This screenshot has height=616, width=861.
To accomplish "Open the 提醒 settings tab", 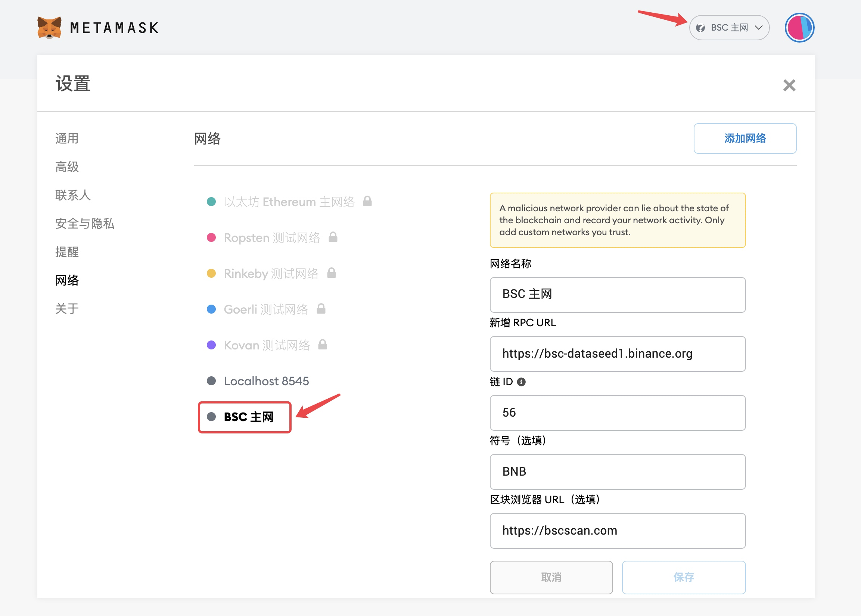I will [67, 252].
